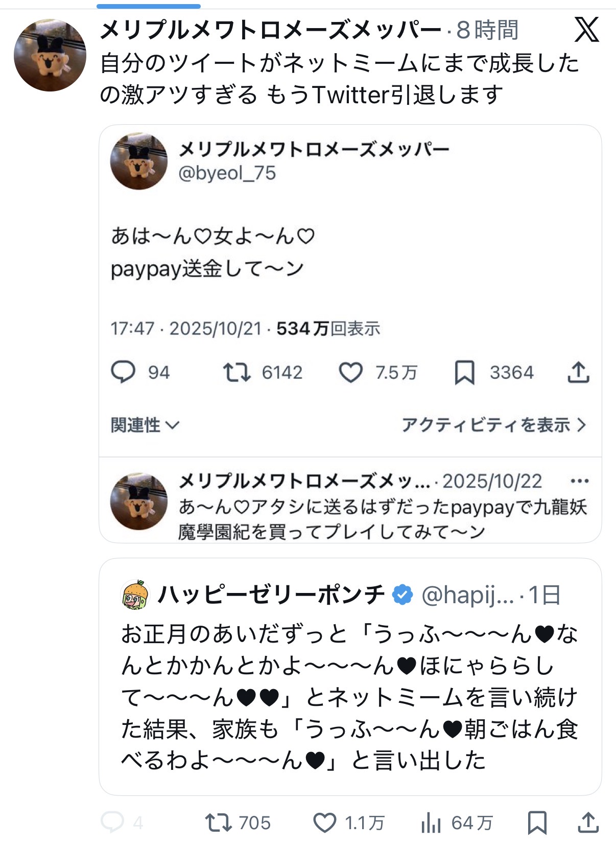View analytics showing 64万 views
The height and width of the screenshot is (845, 616).
pyautogui.click(x=431, y=823)
